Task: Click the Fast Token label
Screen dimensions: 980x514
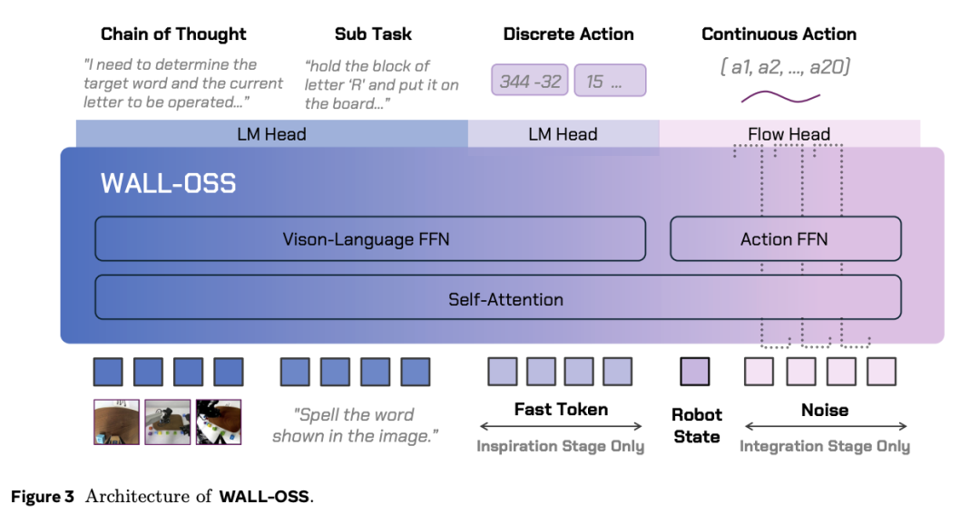Action: coord(561,409)
